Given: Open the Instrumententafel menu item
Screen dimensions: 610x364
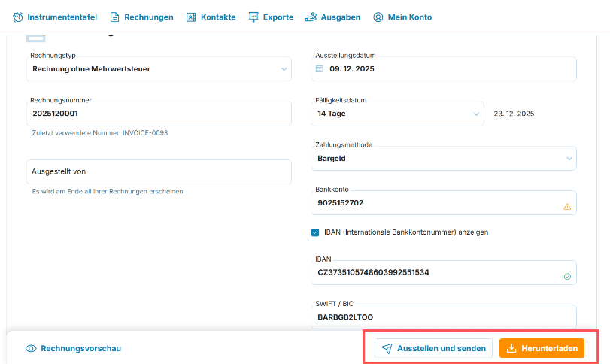Looking at the screenshot, I should point(55,17).
